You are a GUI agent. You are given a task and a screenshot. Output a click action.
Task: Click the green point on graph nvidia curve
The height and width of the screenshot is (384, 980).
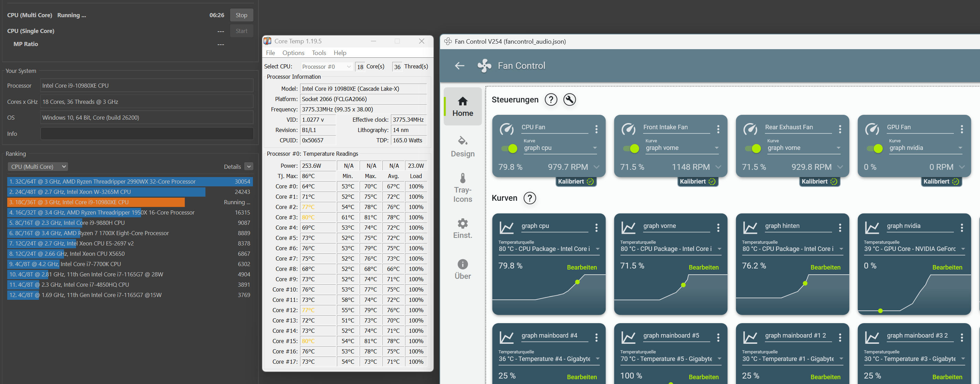click(880, 311)
